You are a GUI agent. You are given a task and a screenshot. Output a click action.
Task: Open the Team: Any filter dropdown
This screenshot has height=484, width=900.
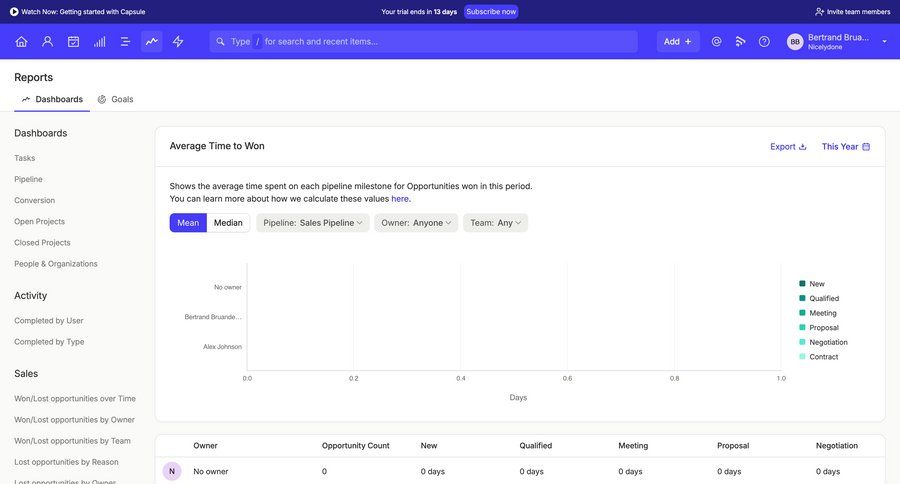tap(495, 223)
